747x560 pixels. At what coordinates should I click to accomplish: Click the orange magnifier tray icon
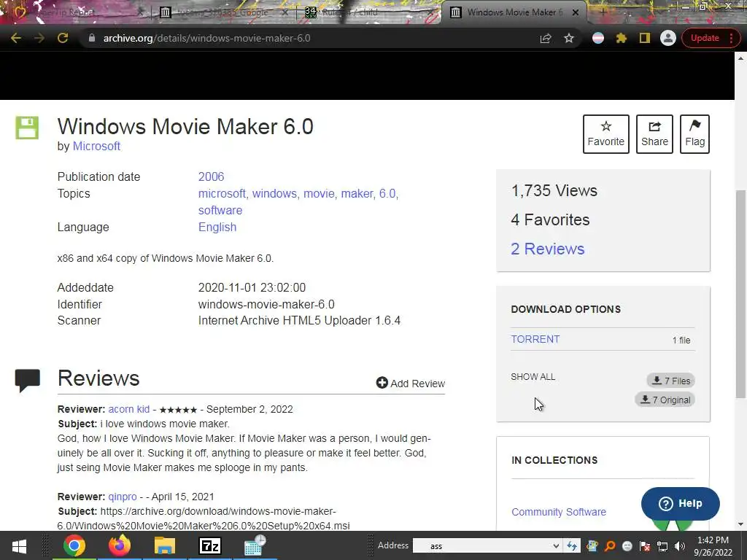(611, 546)
